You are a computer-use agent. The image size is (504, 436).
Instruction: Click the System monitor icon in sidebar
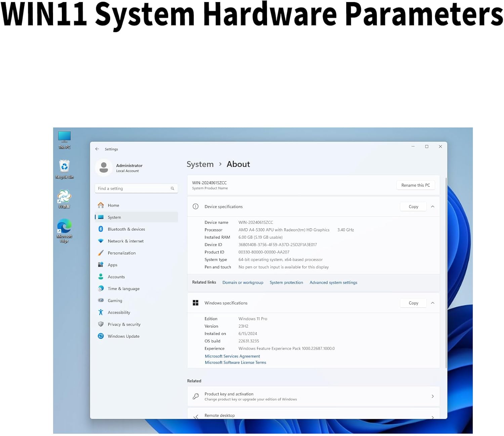(x=101, y=217)
